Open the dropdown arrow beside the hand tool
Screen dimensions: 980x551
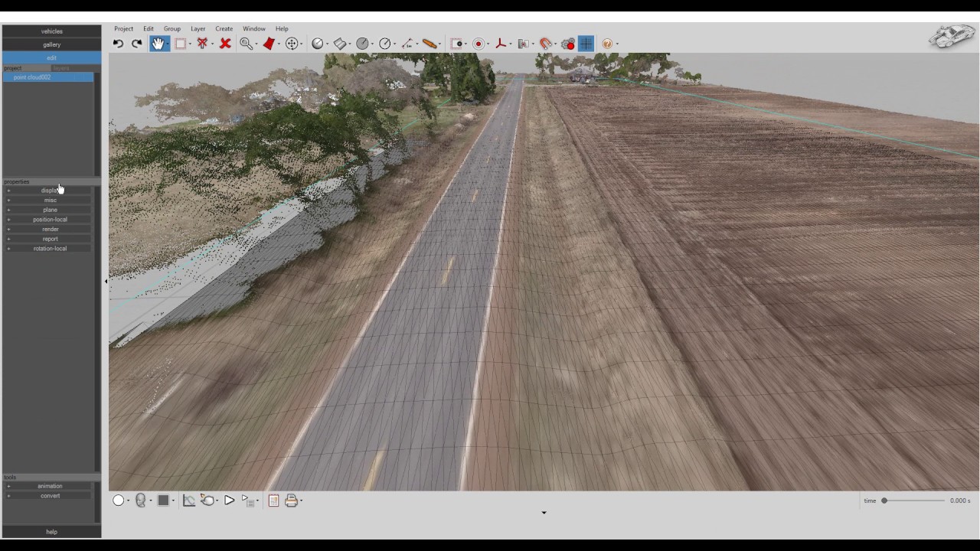coord(168,44)
